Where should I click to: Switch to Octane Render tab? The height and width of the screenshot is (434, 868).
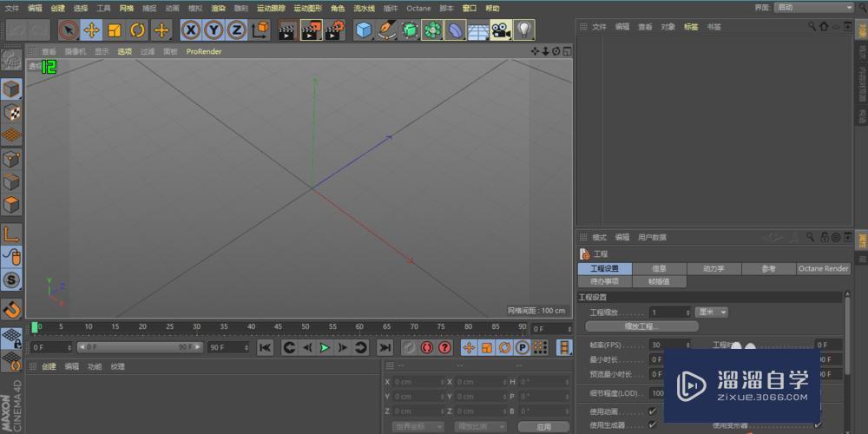point(823,268)
